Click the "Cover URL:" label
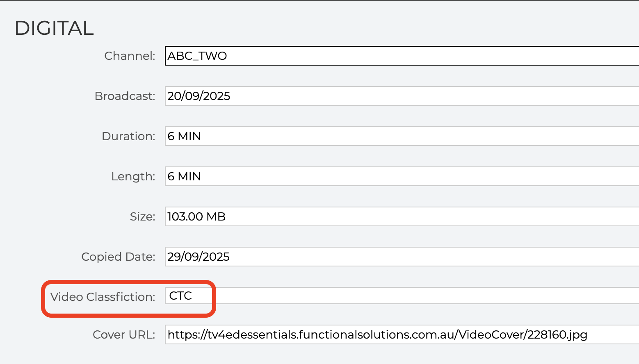 (124, 334)
